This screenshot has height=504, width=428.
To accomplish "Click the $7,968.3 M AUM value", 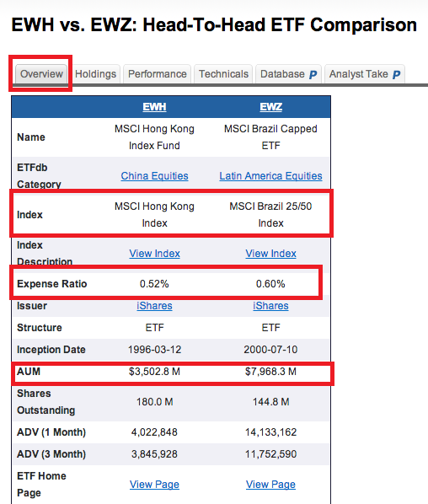I will click(271, 372).
